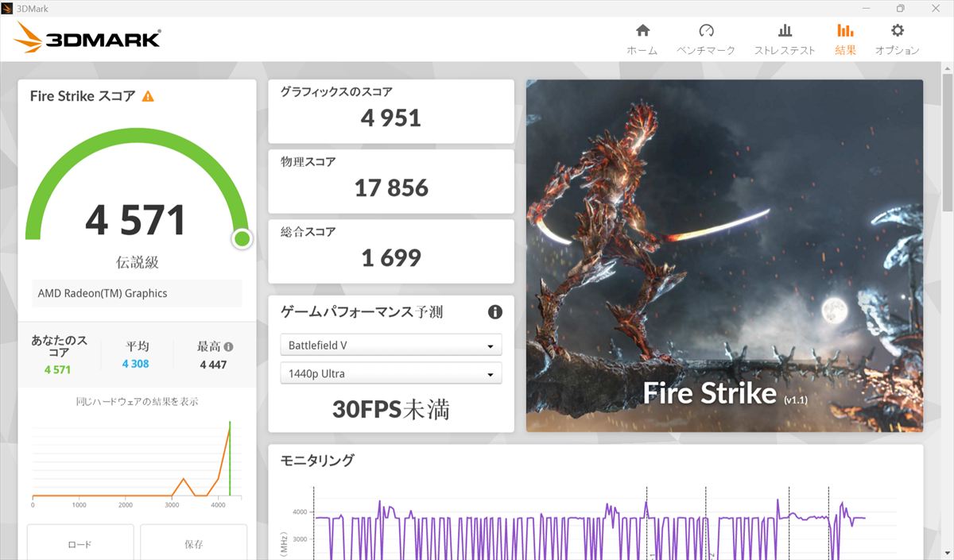Click あなたのスコア value 4 571

(x=57, y=370)
